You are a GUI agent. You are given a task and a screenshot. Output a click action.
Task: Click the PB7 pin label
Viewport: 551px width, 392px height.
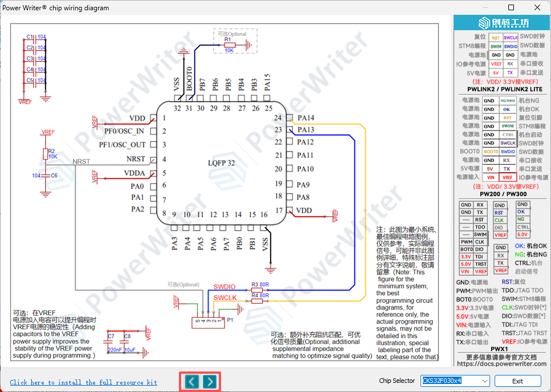[202, 85]
